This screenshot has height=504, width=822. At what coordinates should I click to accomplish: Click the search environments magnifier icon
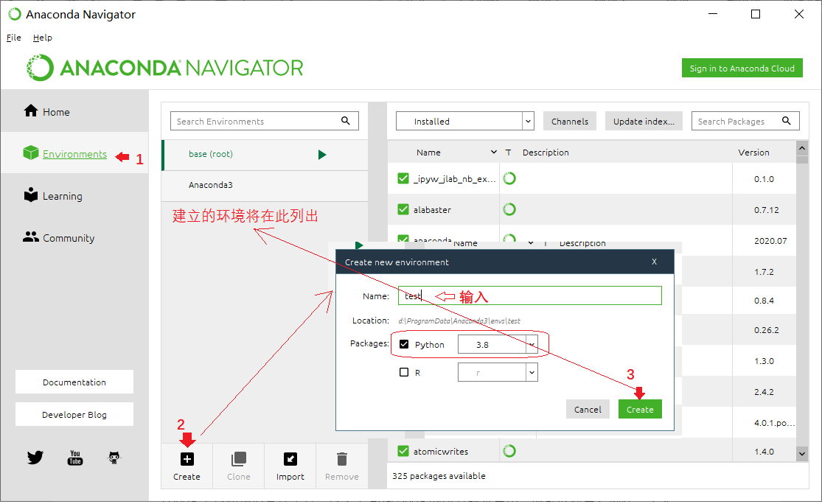pyautogui.click(x=346, y=121)
